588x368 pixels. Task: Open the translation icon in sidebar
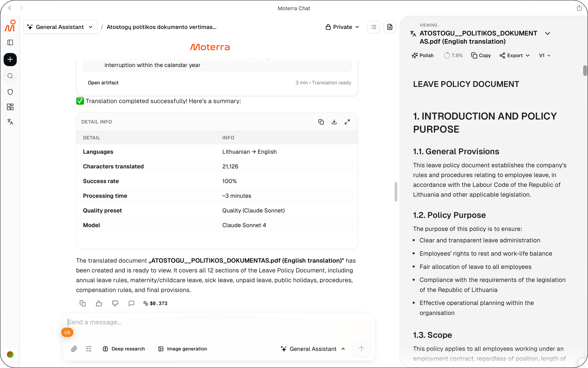(x=10, y=121)
